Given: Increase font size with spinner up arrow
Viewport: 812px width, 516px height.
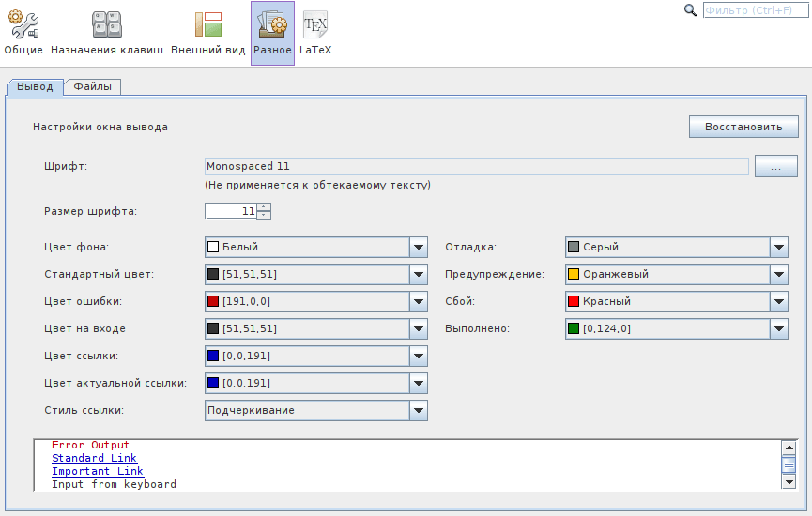Looking at the screenshot, I should pyautogui.click(x=264, y=207).
